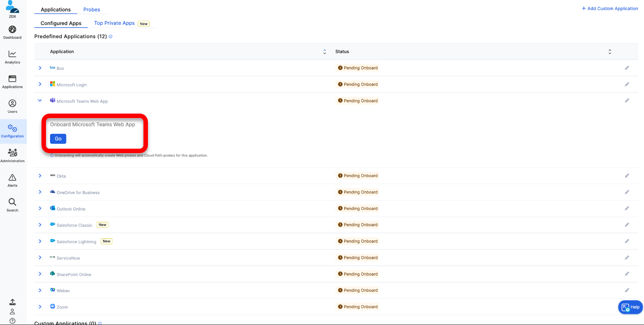Click the Okta application name

[x=61, y=176]
